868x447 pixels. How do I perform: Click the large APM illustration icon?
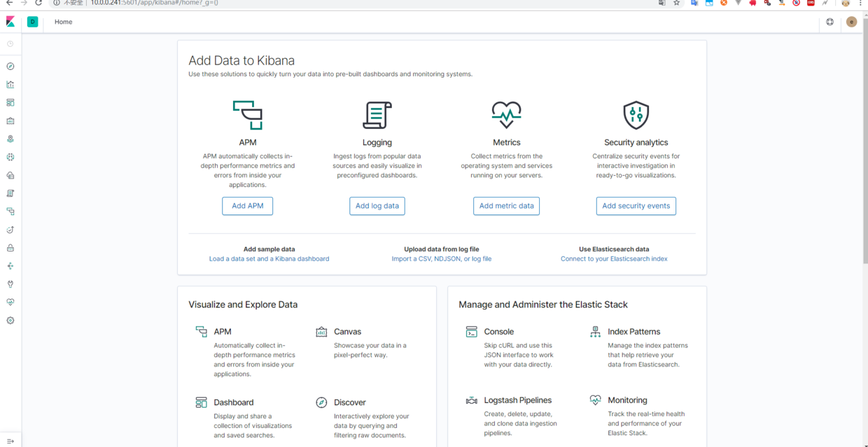click(x=248, y=115)
